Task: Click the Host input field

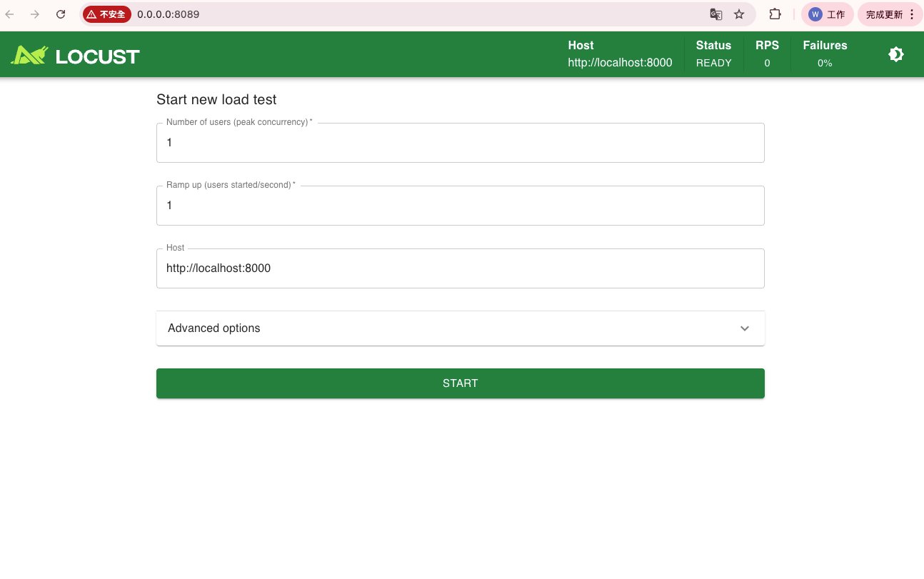Action: (x=461, y=268)
